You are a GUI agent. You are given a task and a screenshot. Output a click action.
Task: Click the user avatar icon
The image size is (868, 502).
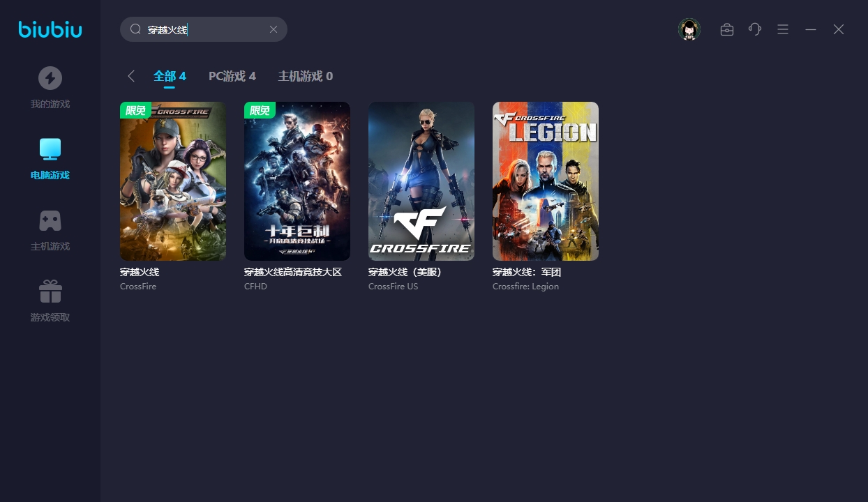[x=689, y=29]
